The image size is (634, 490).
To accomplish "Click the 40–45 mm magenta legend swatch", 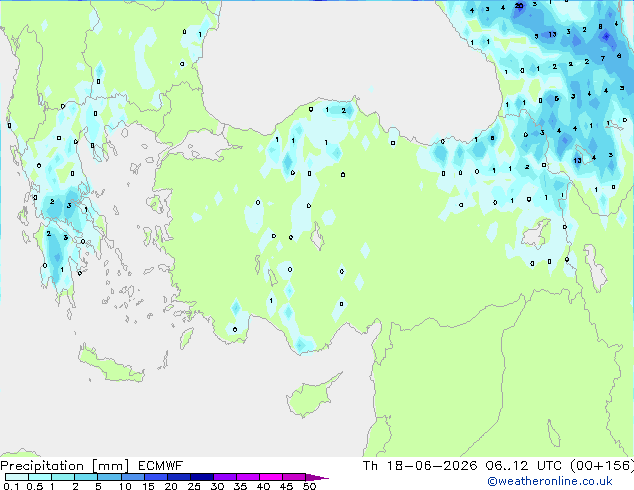I will tap(271, 477).
